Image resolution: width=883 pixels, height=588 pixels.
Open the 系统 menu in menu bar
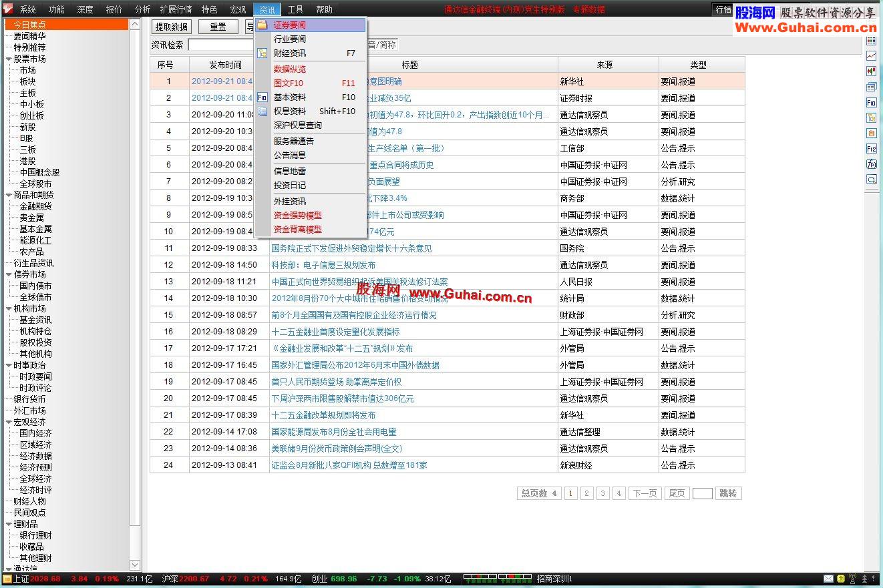[28, 9]
